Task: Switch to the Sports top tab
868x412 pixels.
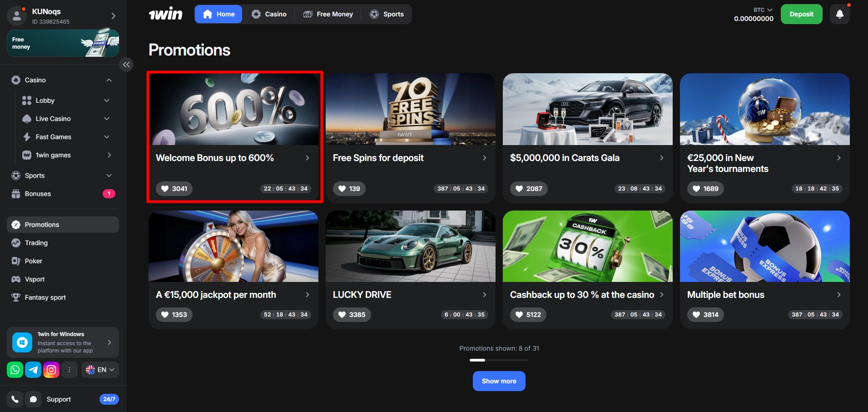Action: point(387,14)
